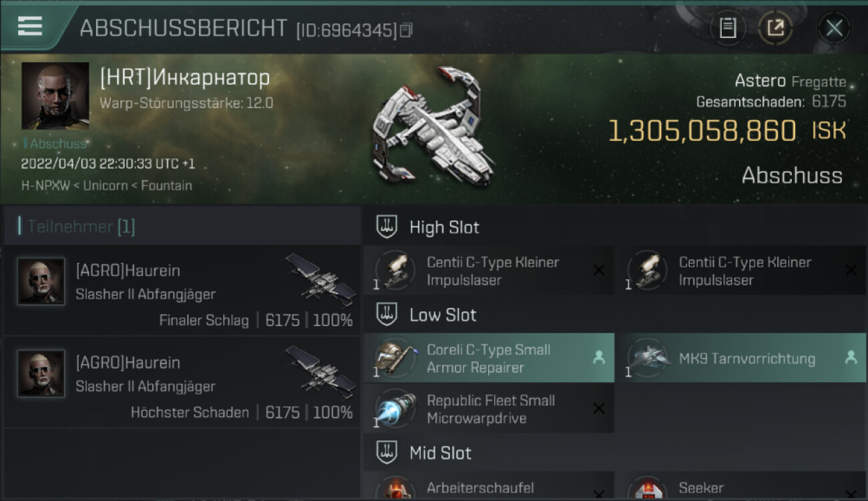Copy the kill report ID

407,30
